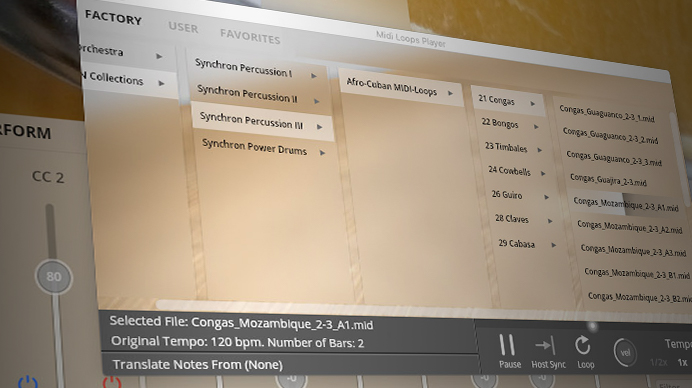Viewport: 692px width, 388px height.
Task: Select the 1x tempo multiplier
Action: pyautogui.click(x=682, y=362)
